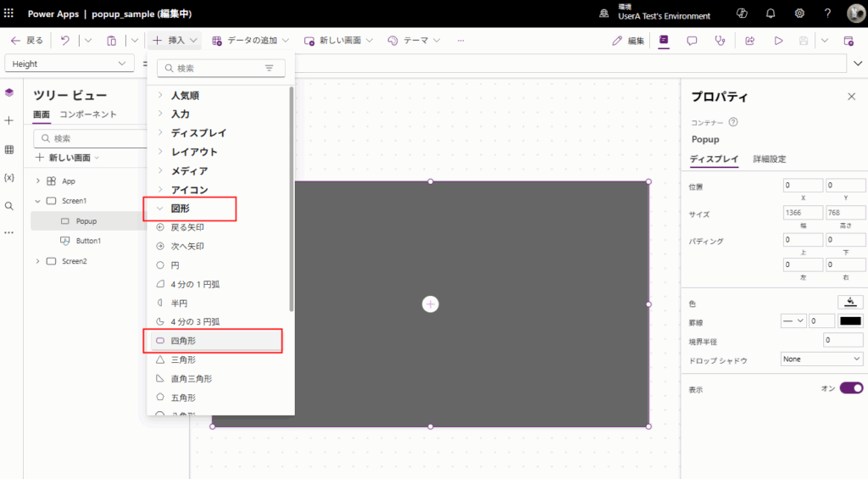Open the help question mark icon
Viewport: 868px width, 479px height.
827,14
